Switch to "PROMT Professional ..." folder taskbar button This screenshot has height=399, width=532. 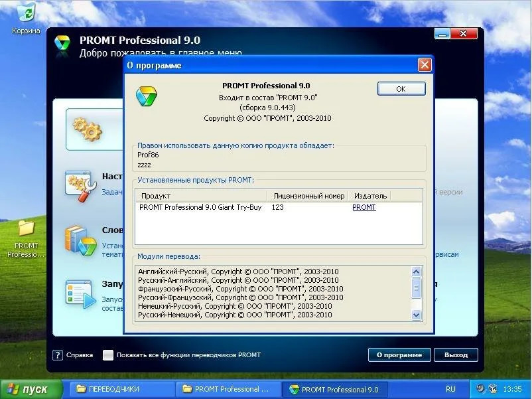228,389
